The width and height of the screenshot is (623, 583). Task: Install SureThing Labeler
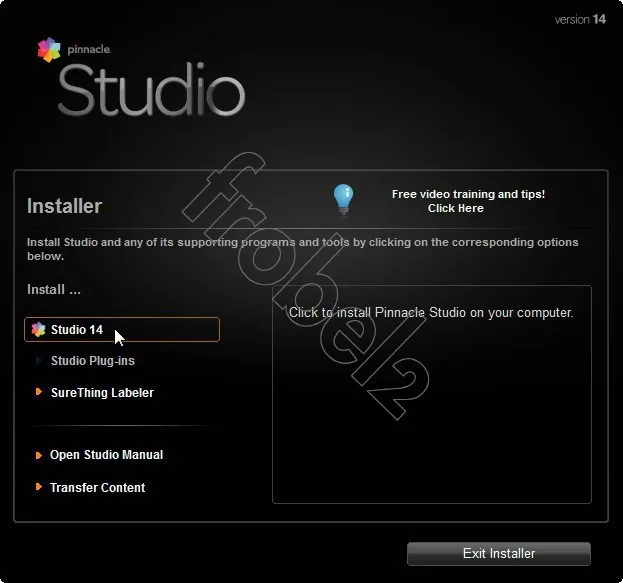tap(102, 393)
